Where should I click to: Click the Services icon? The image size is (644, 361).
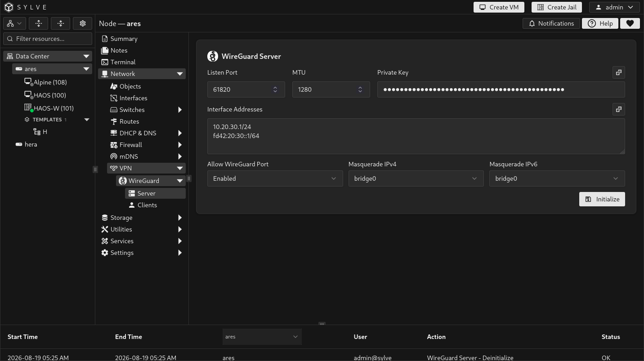[x=105, y=241]
